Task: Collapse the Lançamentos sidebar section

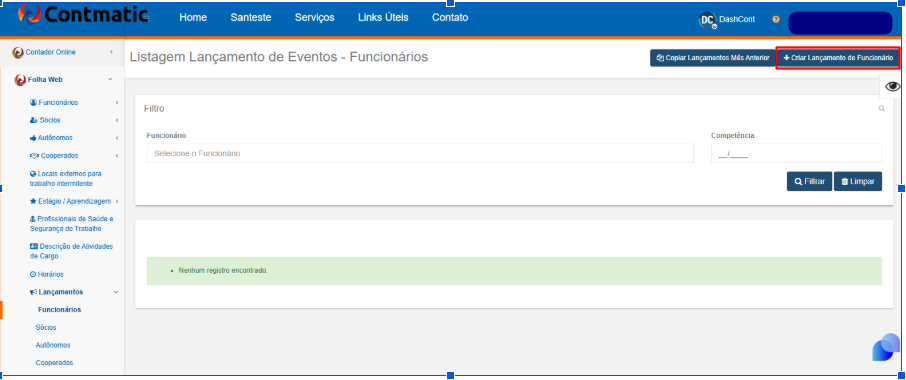Action: click(74, 292)
